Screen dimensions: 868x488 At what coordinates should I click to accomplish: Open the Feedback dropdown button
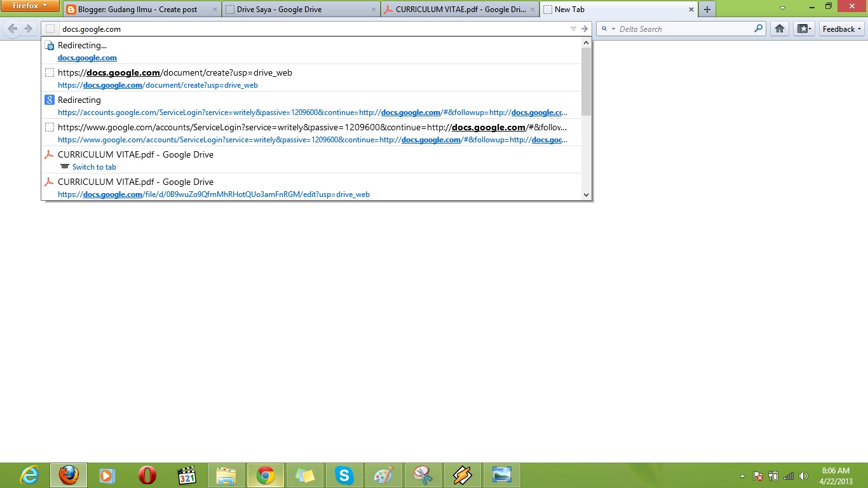pos(842,29)
